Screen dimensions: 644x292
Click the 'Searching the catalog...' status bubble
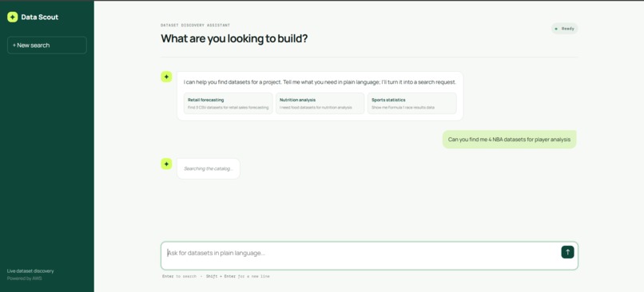click(x=209, y=168)
